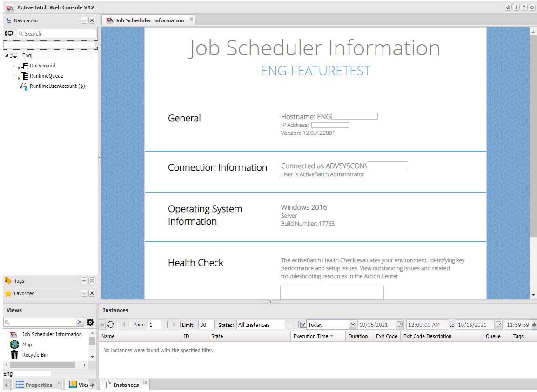Viewport: 537px width, 392px height.
Task: Focus the Views search box
Action: point(40,322)
